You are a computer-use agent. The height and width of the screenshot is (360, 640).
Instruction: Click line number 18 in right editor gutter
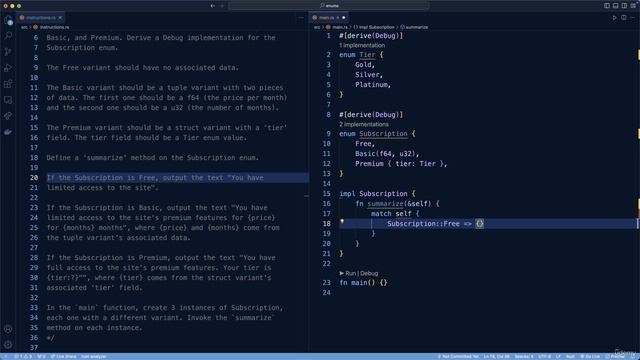click(327, 224)
